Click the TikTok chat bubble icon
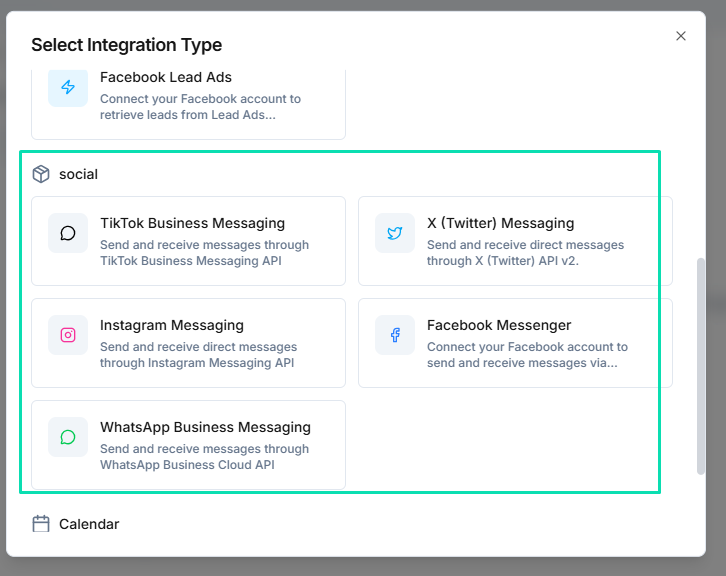Viewport: 726px width, 576px height. pos(68,233)
